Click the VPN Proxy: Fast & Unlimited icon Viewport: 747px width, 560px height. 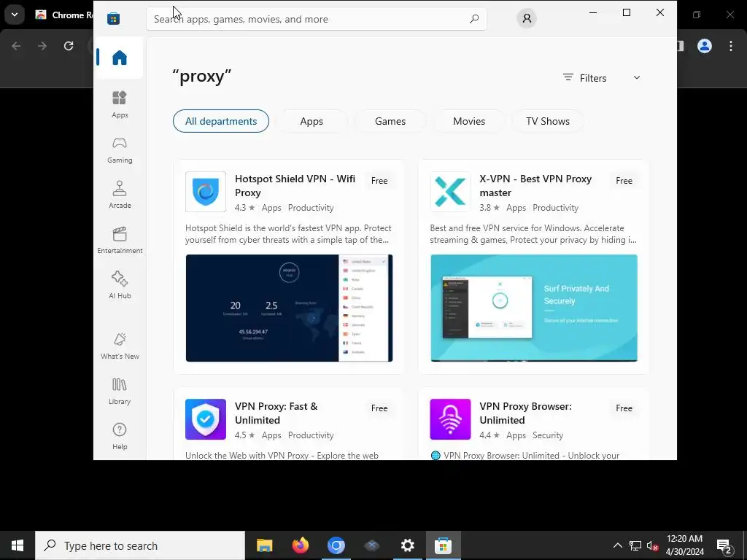click(206, 419)
